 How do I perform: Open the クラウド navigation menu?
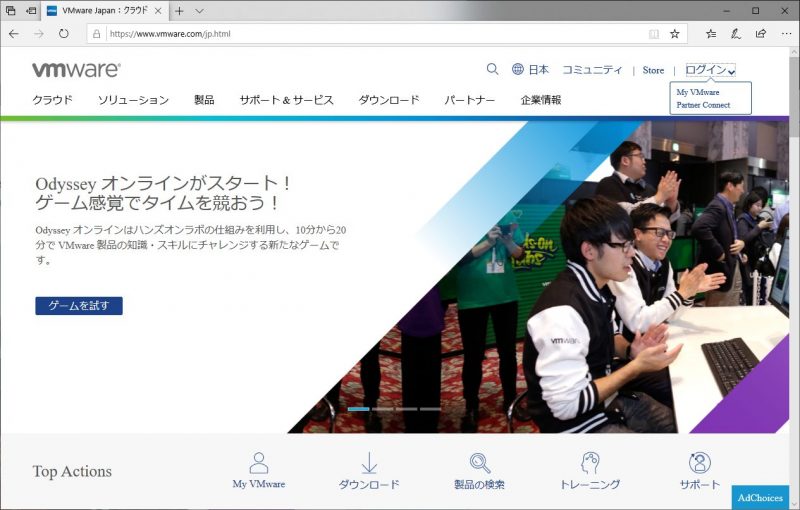[x=53, y=100]
